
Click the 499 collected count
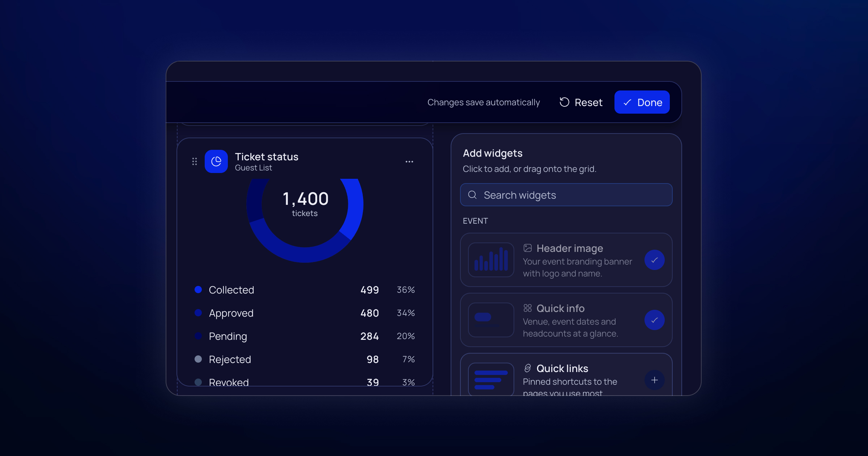pos(370,290)
